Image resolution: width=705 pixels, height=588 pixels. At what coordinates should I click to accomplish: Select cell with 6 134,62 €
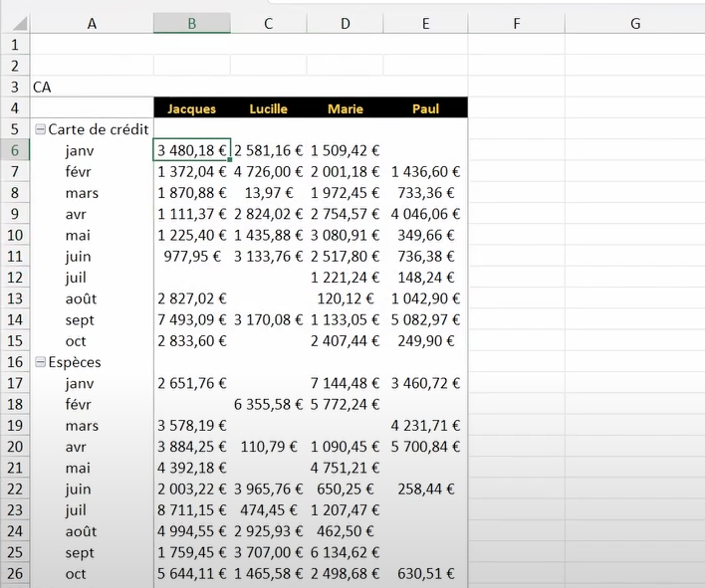(x=346, y=552)
